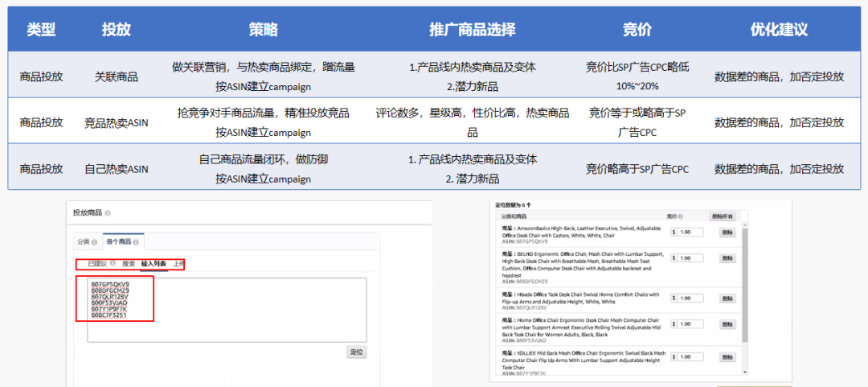Screen dimensions: 868x387
Task: Click the 分类和商品 column header
Action: tap(514, 216)
